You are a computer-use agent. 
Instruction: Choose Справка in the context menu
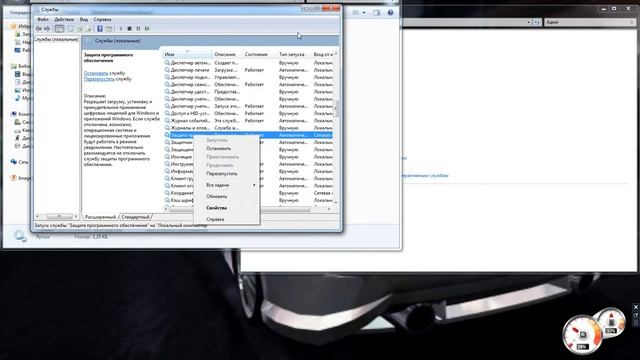click(x=227, y=219)
